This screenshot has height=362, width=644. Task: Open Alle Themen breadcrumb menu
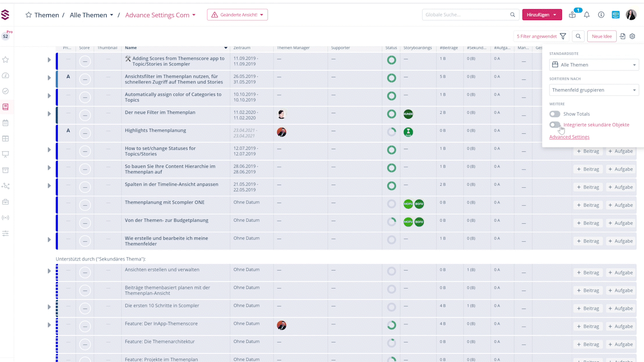(92, 15)
